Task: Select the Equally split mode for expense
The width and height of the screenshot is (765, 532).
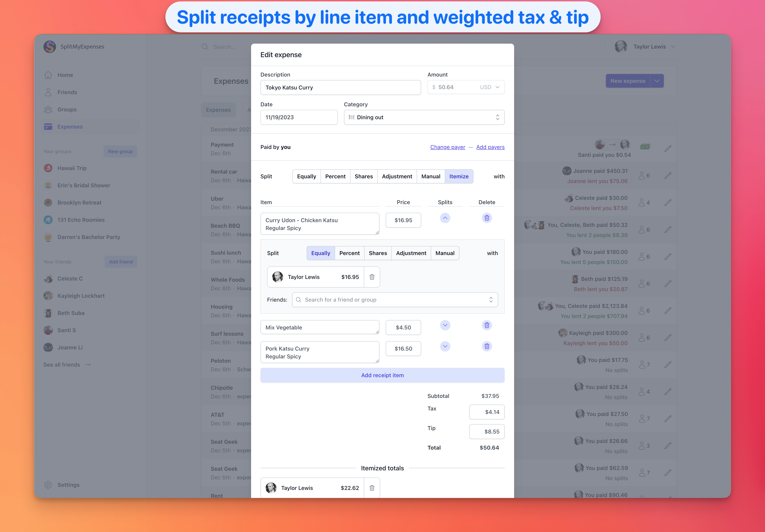Action: click(x=306, y=176)
